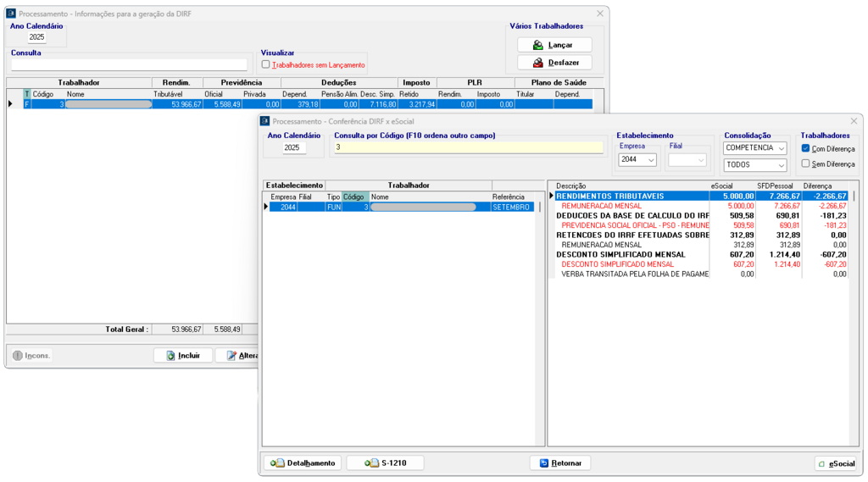Click the Desfazer undo icon button
This screenshot has width=868, height=482.
pos(537,63)
